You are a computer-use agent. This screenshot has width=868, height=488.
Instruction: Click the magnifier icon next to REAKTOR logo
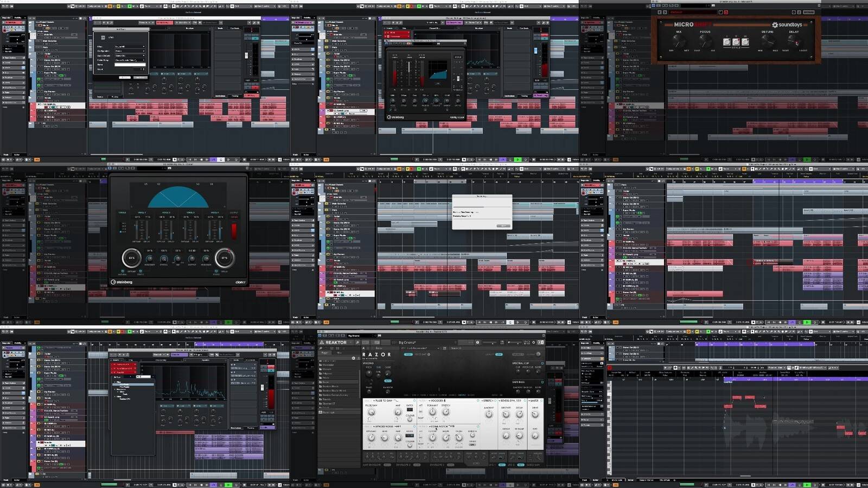point(358,343)
